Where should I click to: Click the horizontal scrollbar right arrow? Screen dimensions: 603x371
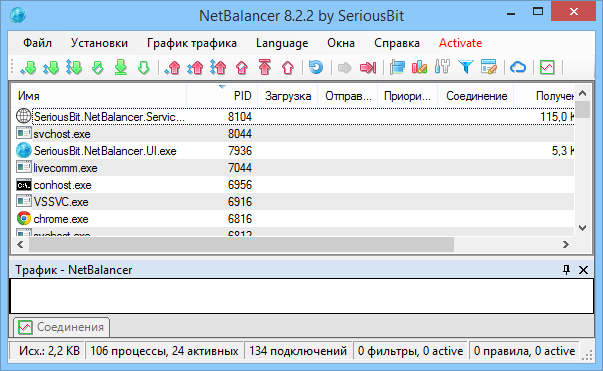coord(566,244)
